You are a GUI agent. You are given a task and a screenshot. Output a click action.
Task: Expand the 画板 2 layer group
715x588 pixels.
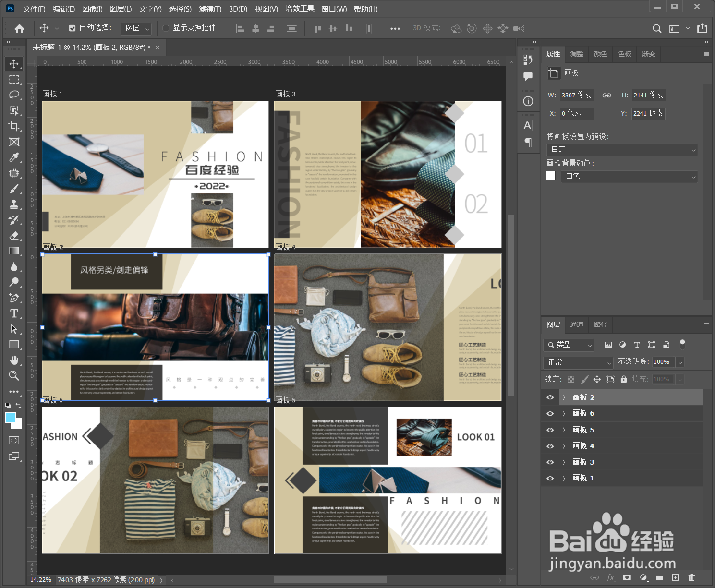[564, 397]
